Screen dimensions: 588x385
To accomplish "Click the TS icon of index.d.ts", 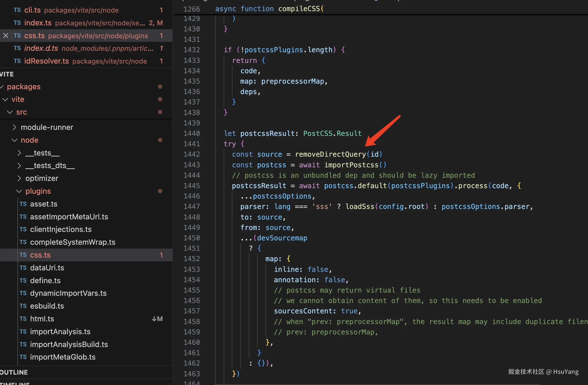I will click(x=17, y=48).
